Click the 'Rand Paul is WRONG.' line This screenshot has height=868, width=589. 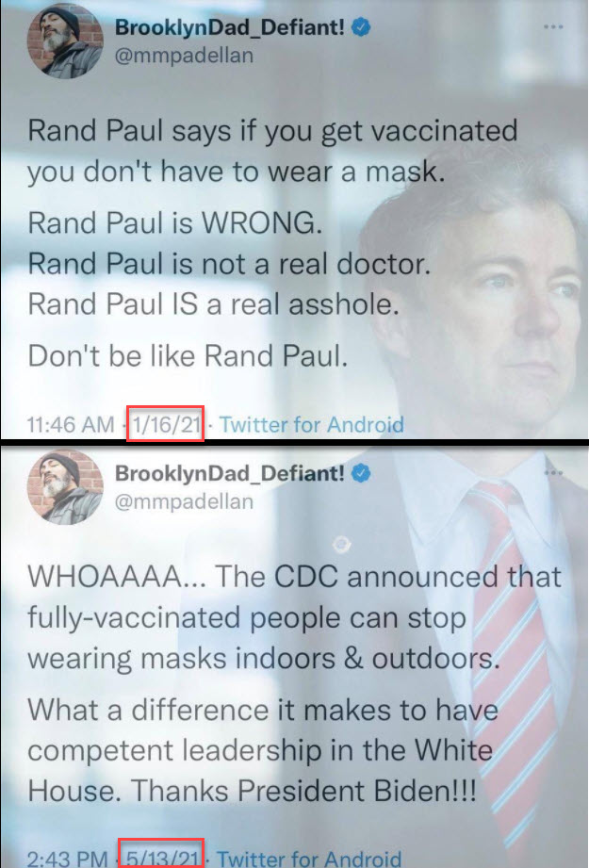pos(175,223)
